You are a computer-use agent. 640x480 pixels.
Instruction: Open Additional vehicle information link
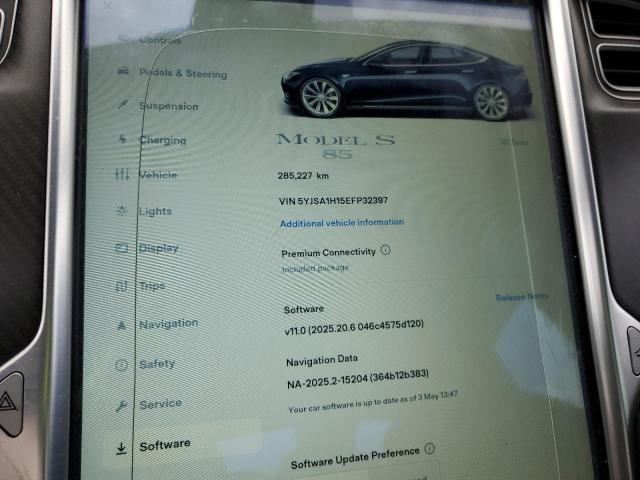[342, 222]
